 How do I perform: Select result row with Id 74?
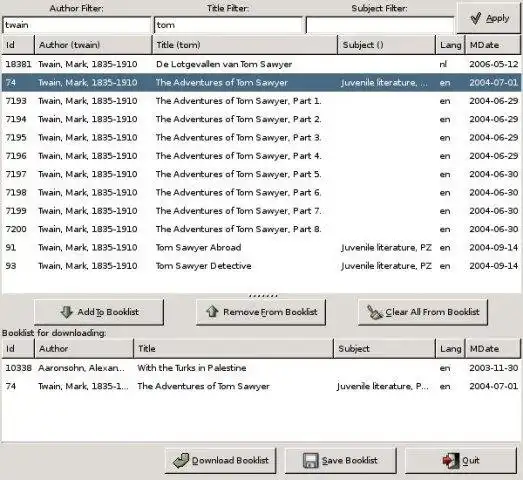pos(262,82)
